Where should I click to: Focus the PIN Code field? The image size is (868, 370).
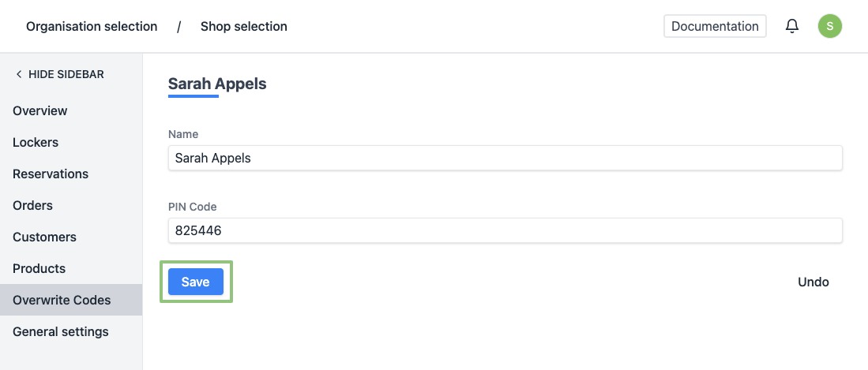pos(505,230)
